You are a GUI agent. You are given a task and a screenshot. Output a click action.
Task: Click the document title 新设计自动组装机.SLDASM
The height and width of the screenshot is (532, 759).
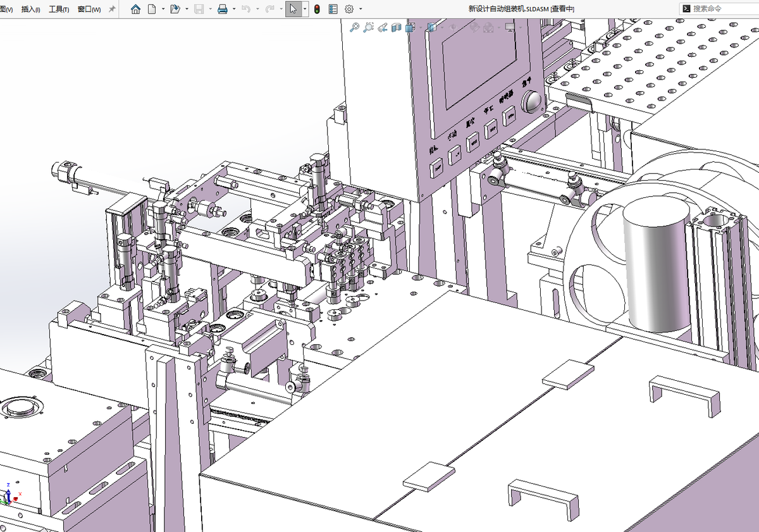coord(509,9)
